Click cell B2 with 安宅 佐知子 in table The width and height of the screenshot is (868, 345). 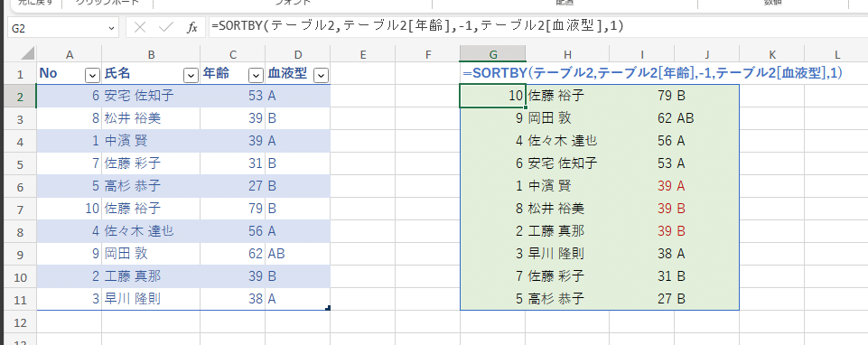[151, 97]
